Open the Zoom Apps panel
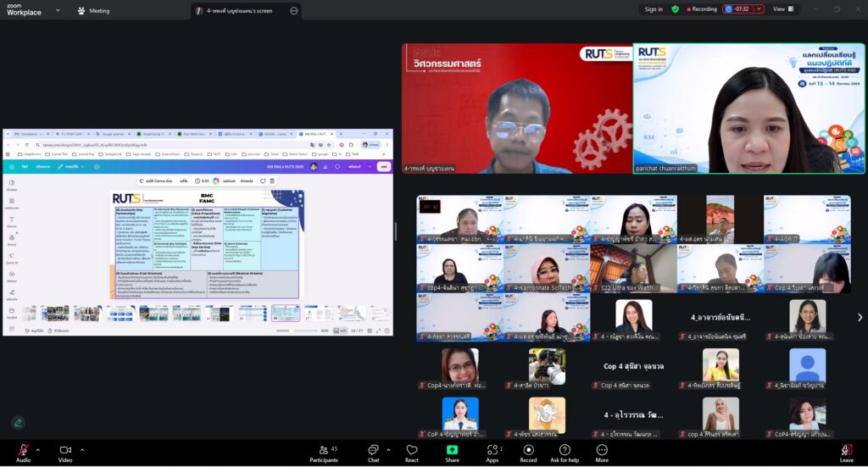 (x=492, y=453)
